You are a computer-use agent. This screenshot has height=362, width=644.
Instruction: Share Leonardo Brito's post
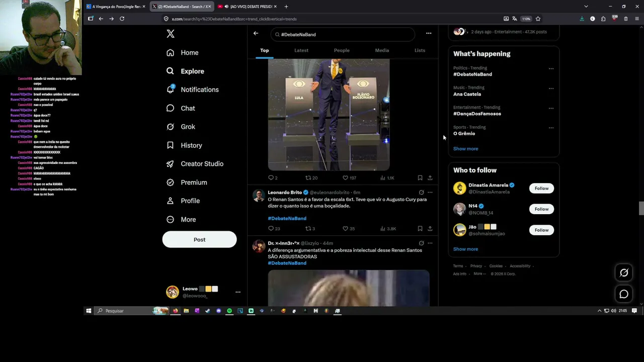click(430, 228)
